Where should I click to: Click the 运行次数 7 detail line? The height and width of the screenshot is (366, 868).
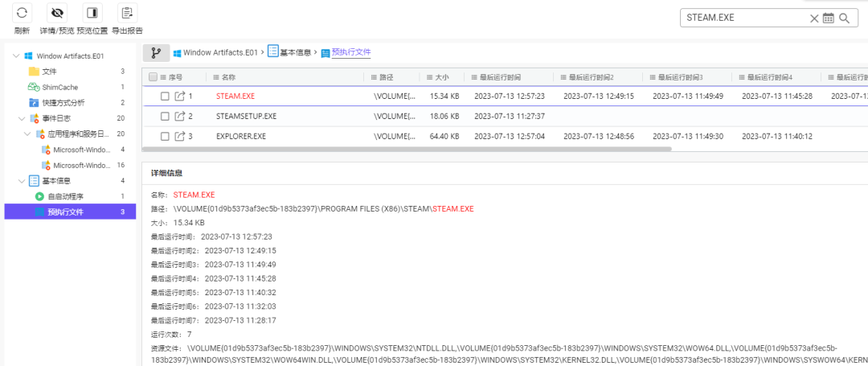[x=171, y=335]
